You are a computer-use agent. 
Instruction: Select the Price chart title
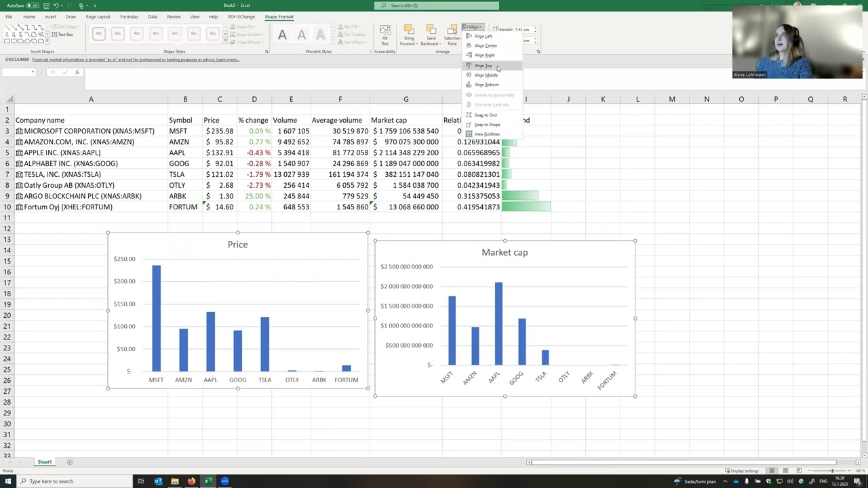click(x=237, y=245)
